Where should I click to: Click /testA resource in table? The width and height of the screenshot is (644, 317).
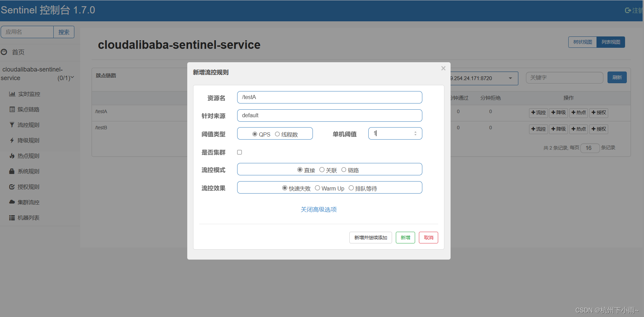[x=101, y=111]
